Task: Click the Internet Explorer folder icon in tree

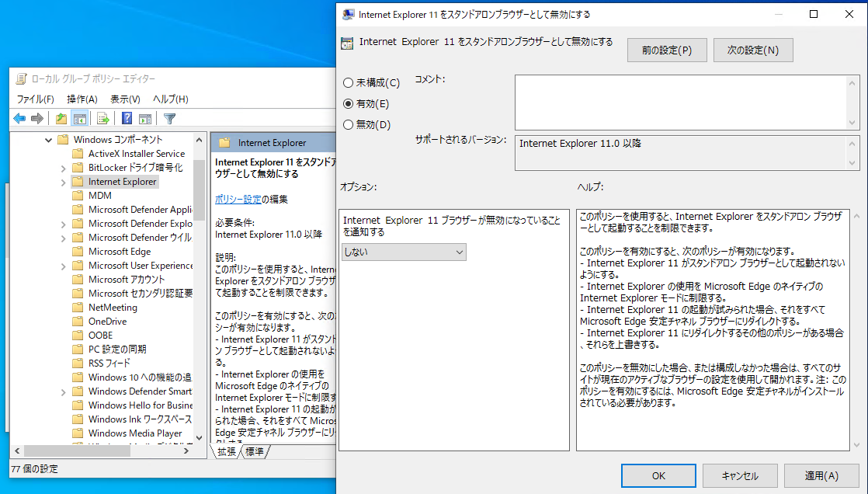Action: click(x=78, y=182)
